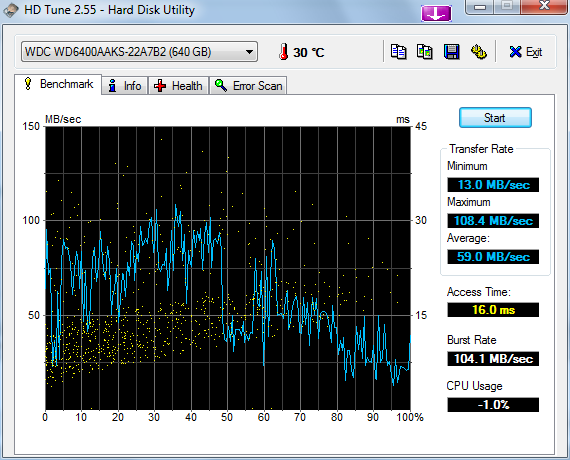Viewport: 570px width, 460px height.
Task: Click the CPU Usage label
Action: 474,386
